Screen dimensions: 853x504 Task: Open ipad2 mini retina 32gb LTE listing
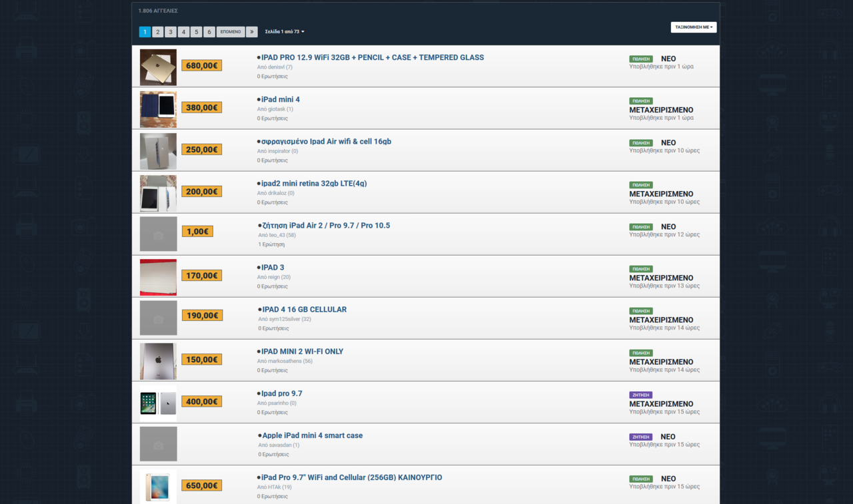[x=314, y=184]
